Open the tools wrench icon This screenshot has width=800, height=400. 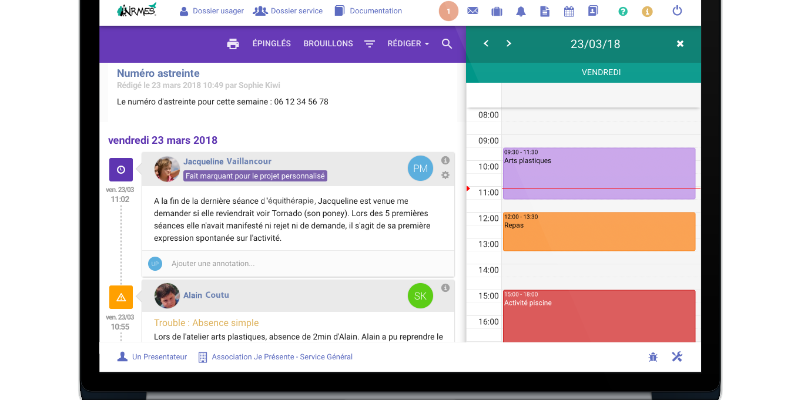(677, 357)
